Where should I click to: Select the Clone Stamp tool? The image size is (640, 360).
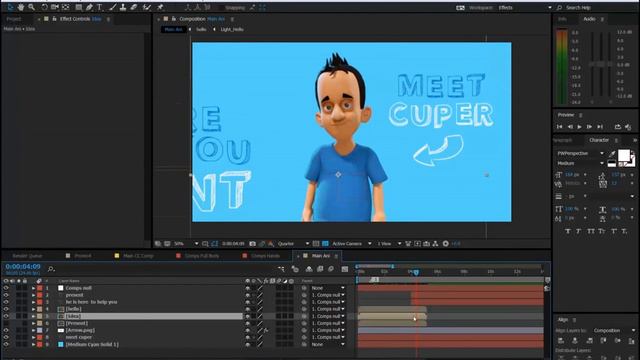click(x=123, y=7)
